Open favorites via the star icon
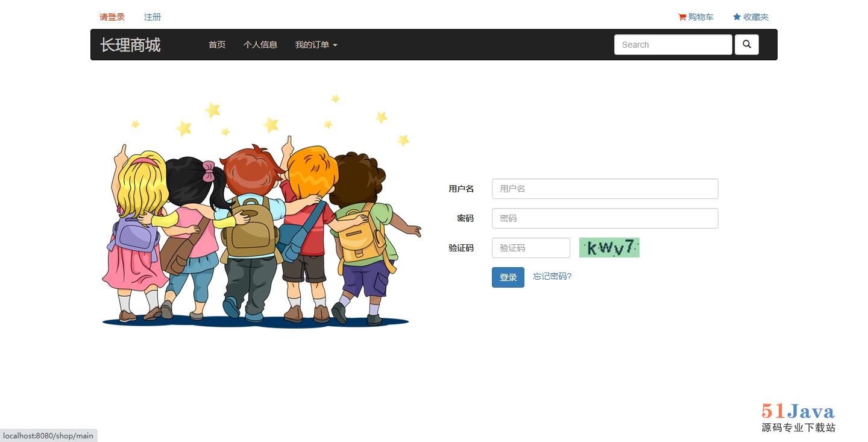Screen dimensions: 868x442 (737, 17)
